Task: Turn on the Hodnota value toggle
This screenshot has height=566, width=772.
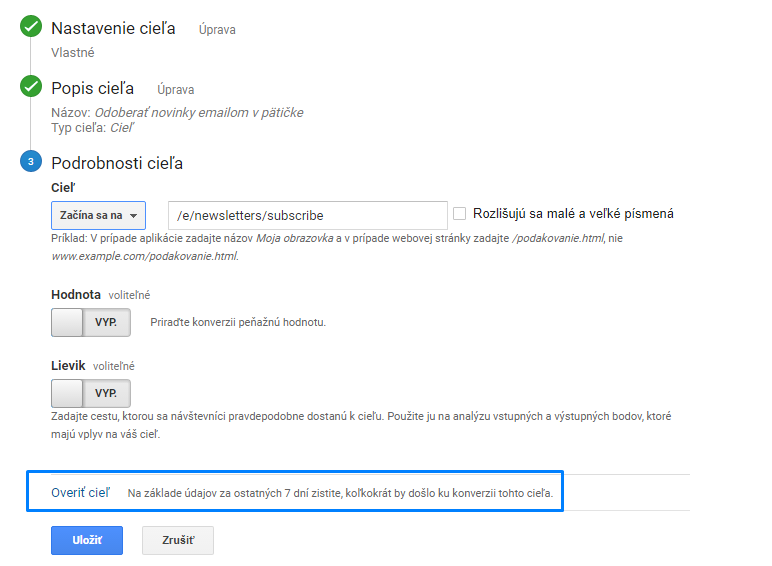Action: coord(91,322)
